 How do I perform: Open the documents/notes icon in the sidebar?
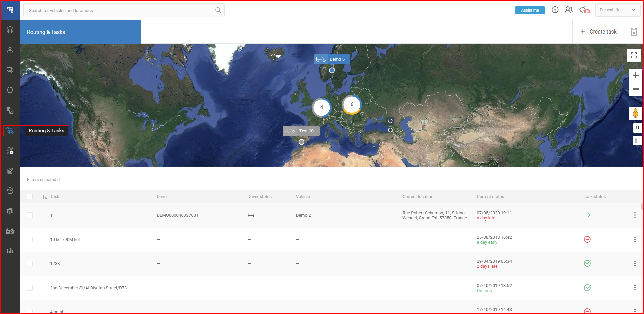point(10,171)
